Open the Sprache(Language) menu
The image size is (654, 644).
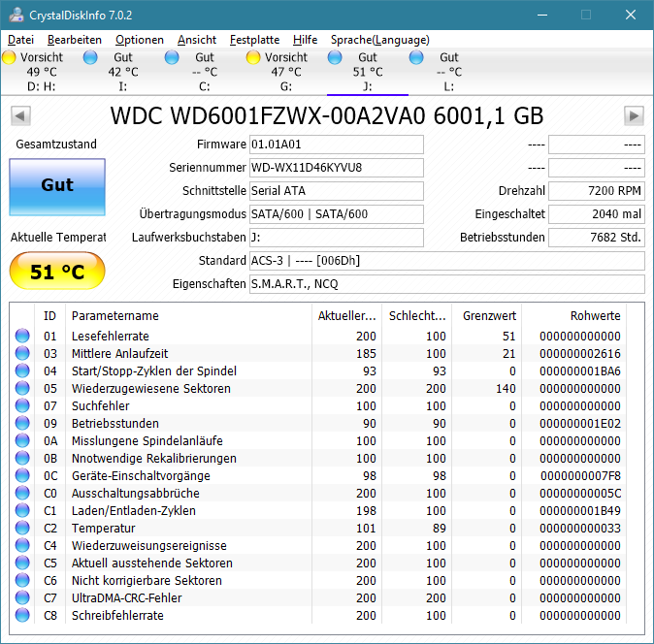[380, 40]
